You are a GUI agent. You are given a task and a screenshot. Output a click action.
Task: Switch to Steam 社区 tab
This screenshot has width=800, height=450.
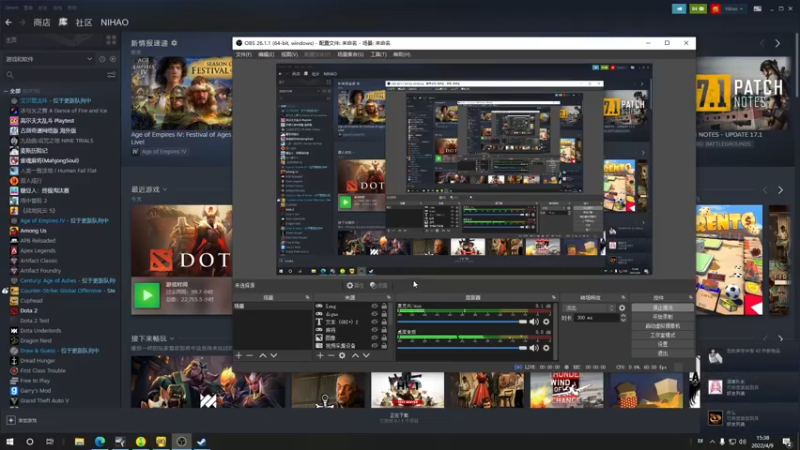(84, 22)
